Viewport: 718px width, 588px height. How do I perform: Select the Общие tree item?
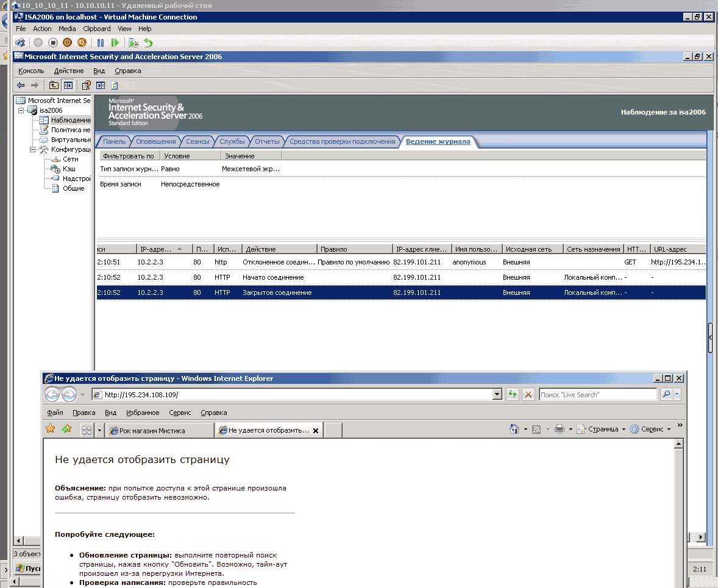pyautogui.click(x=73, y=188)
